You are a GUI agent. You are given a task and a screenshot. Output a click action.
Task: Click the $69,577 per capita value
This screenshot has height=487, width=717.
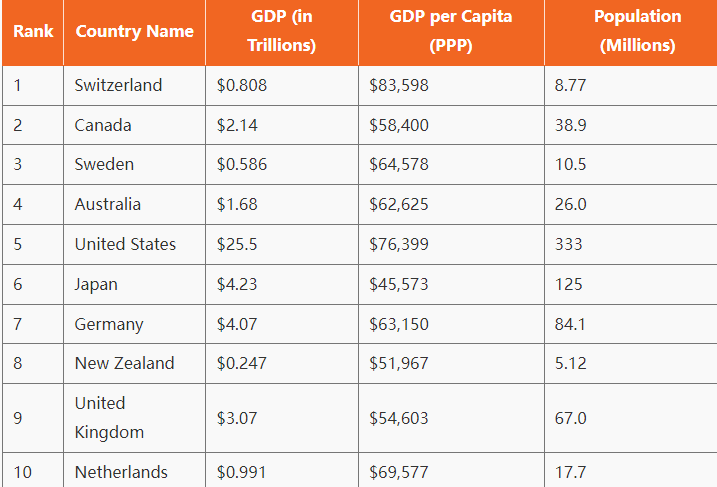coord(398,472)
